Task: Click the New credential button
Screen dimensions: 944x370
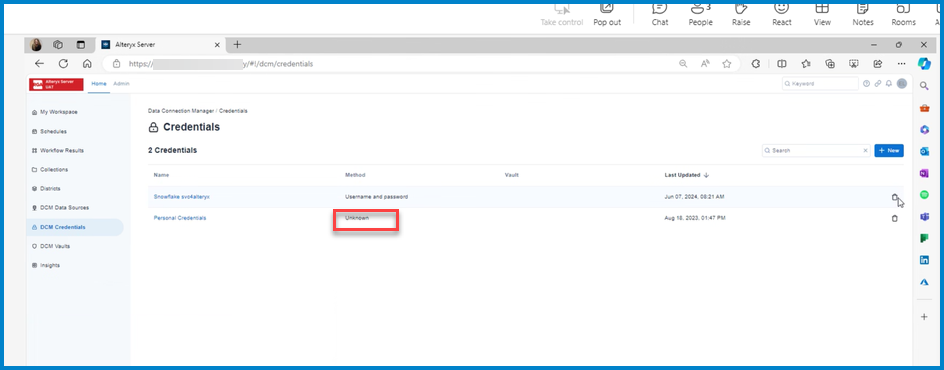Action: (x=889, y=150)
